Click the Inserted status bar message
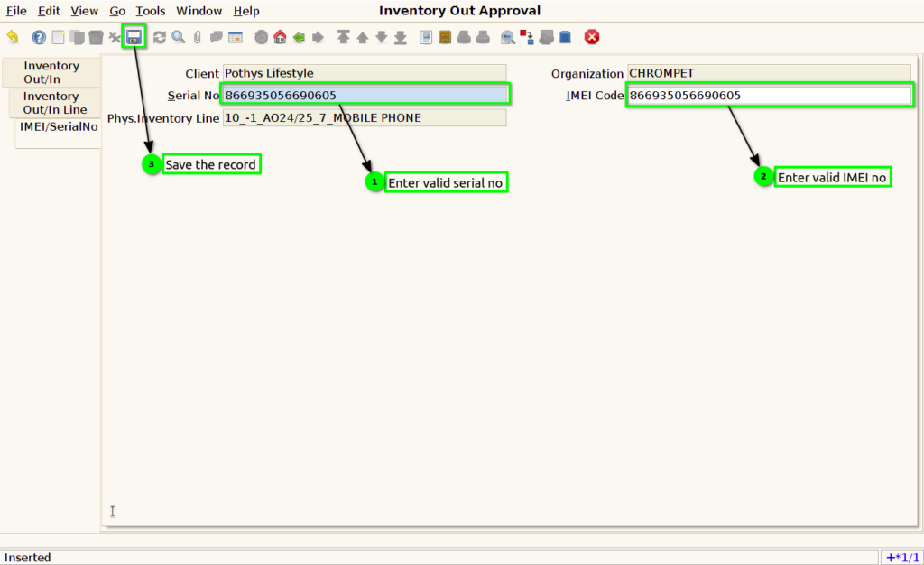 tap(28, 558)
